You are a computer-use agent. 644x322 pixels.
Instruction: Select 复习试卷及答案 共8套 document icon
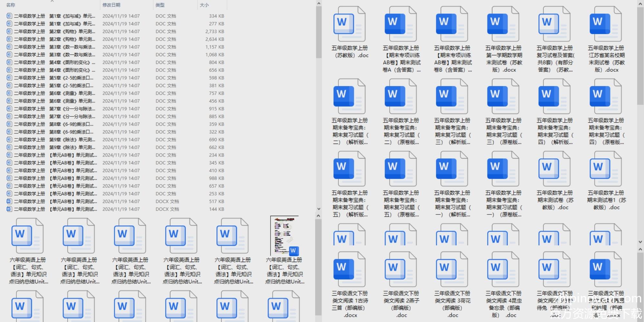pos(554,24)
